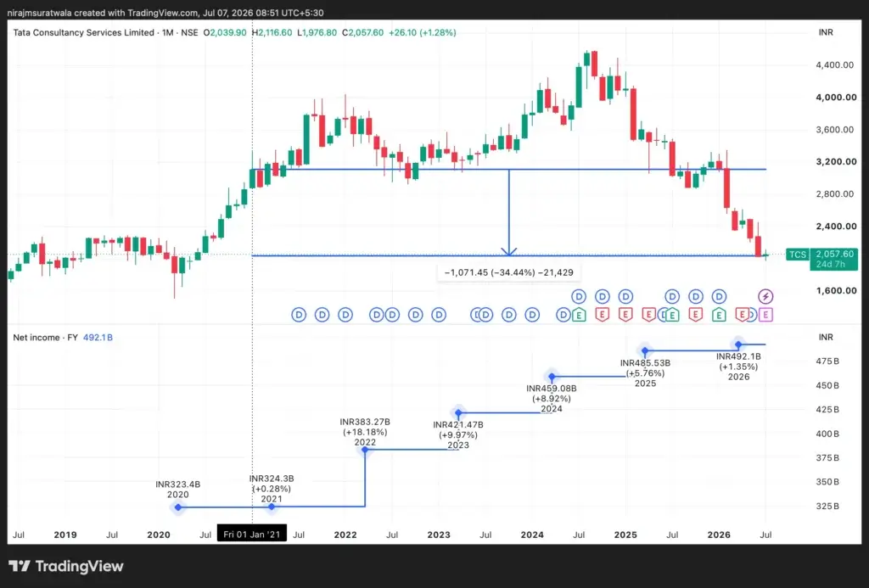
Task: Open the green earnings E marker above Jul 2025
Action: pos(672,315)
